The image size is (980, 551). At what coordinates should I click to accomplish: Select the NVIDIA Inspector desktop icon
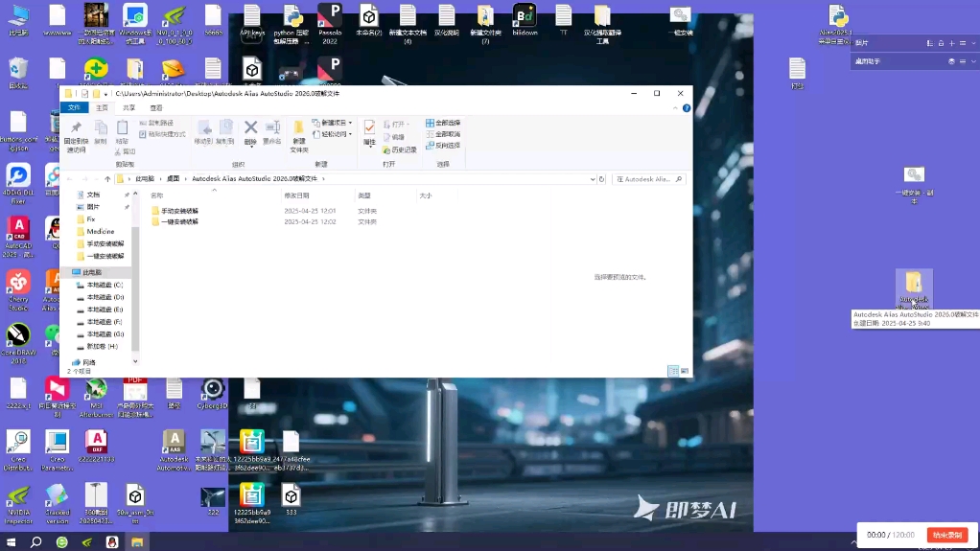pyautogui.click(x=18, y=505)
